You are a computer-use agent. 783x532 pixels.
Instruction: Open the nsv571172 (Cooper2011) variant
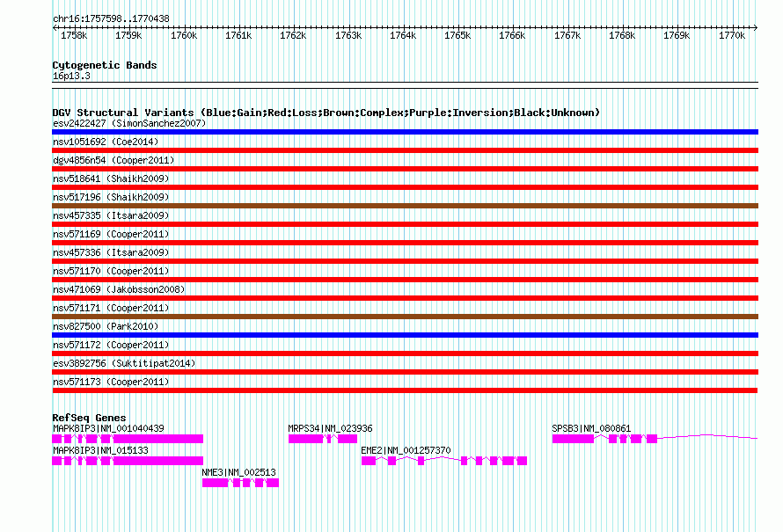[111, 345]
